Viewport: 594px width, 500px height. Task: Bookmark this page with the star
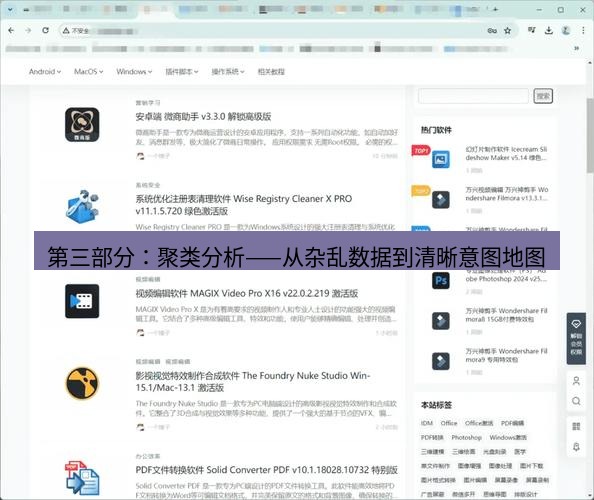[x=508, y=31]
